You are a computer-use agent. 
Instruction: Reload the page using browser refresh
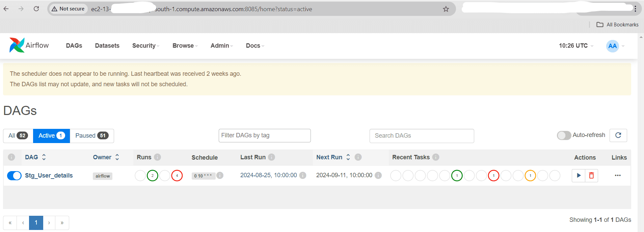[36, 9]
